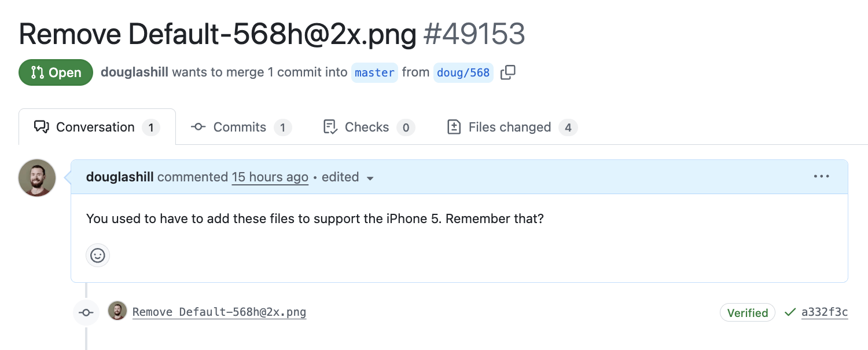Click the Verified signature badge
Viewport: 868px width, 350px height.
(x=747, y=312)
